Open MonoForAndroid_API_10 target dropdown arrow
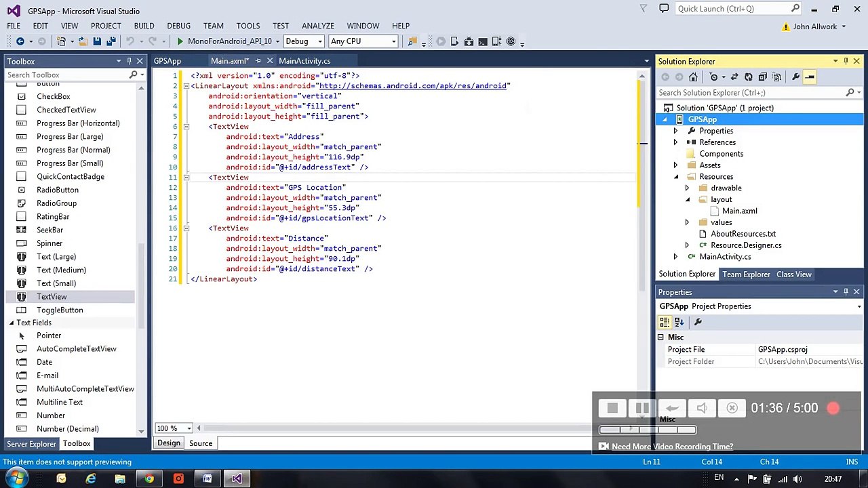 (277, 41)
